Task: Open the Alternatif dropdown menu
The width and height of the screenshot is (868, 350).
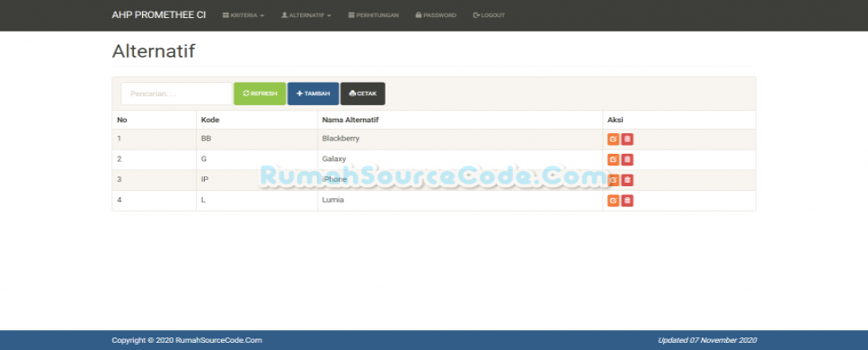Action: 306,15
